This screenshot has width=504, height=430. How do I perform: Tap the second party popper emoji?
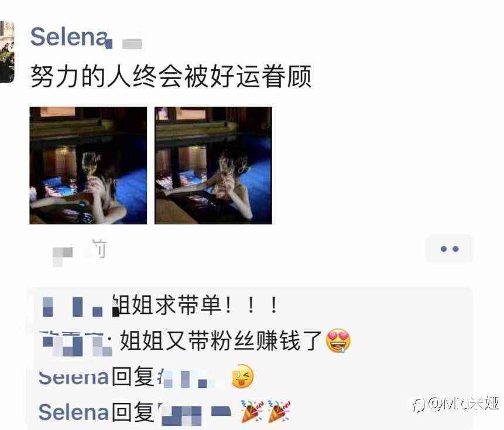(279, 411)
